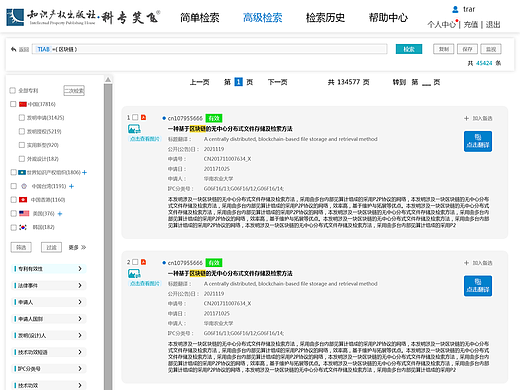
Task: Click the 筛选 button
Action: click(21, 247)
